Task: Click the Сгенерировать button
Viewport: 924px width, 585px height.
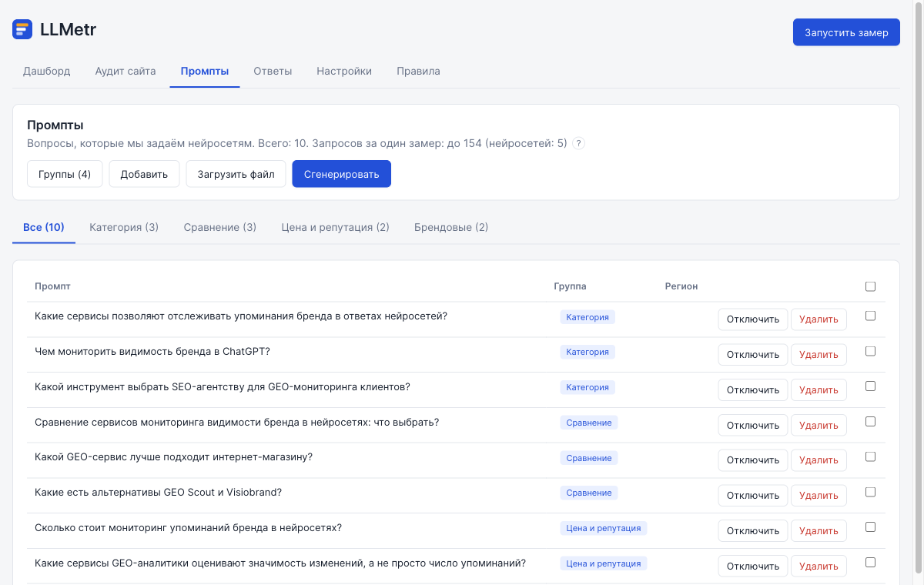Action: 341,174
